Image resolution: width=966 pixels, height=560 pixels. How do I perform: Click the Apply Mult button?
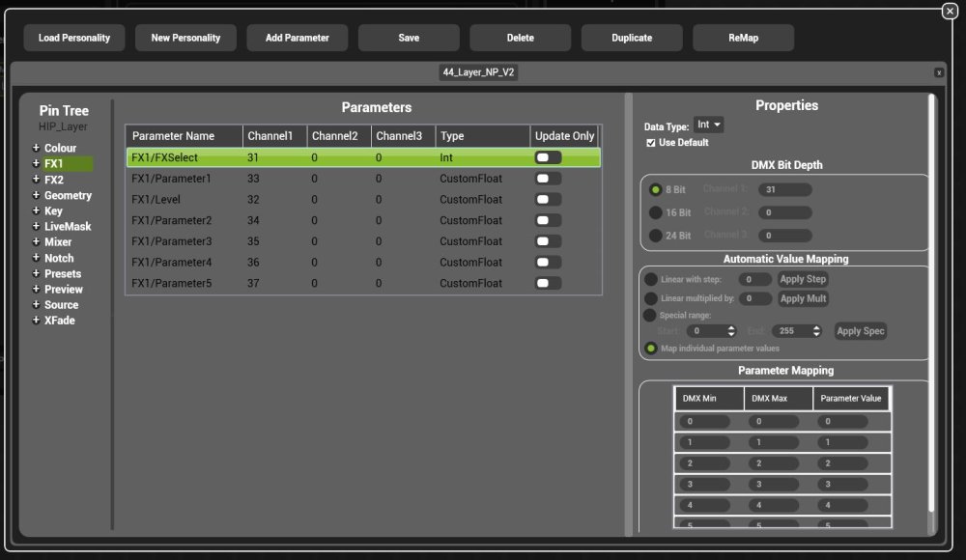click(803, 298)
